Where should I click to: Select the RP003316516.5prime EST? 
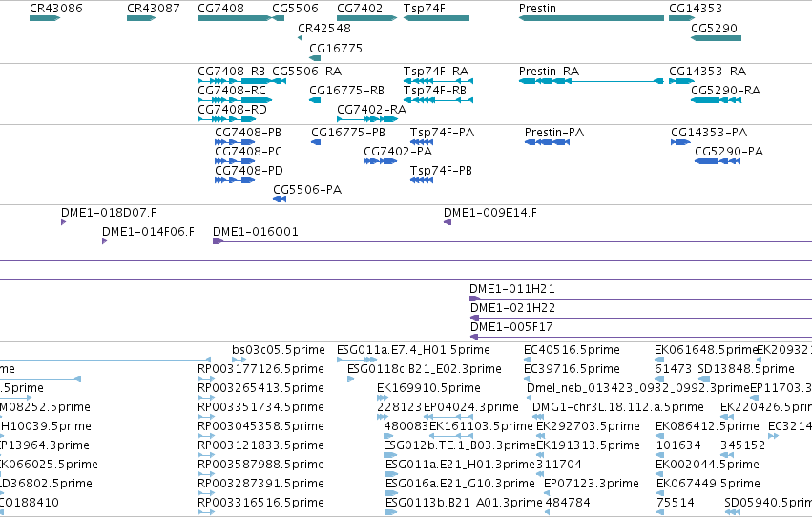click(x=206, y=512)
